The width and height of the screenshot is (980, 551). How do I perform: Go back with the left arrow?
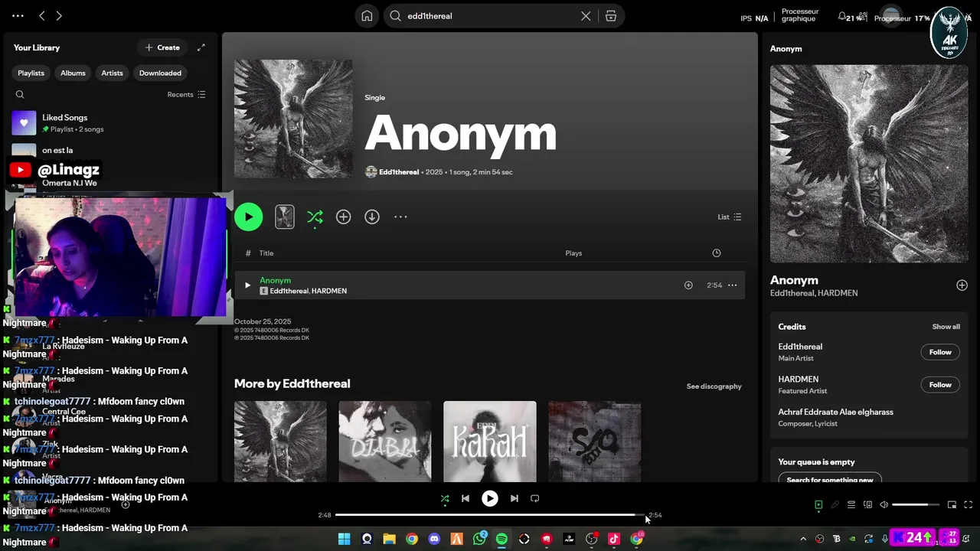point(42,15)
